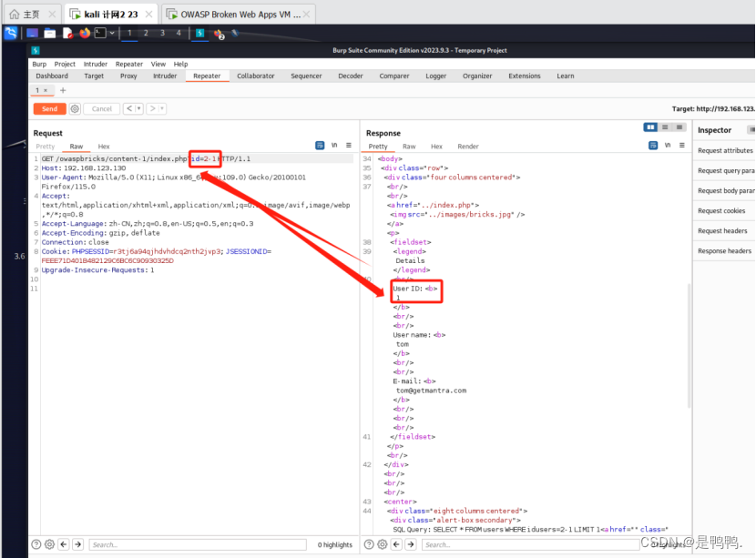Screen dimensions: 756x558
Task: Switch Response view to Render
Action: click(x=468, y=147)
